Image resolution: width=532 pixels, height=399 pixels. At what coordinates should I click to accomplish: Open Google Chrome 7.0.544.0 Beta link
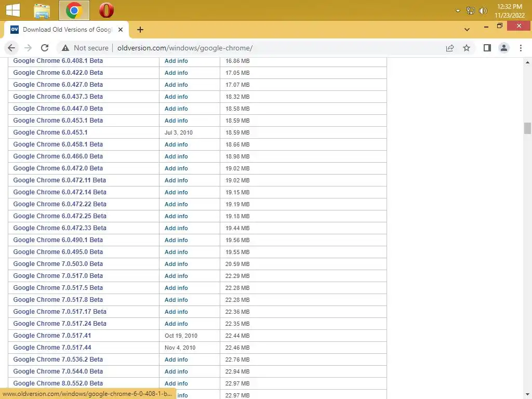[x=58, y=371]
